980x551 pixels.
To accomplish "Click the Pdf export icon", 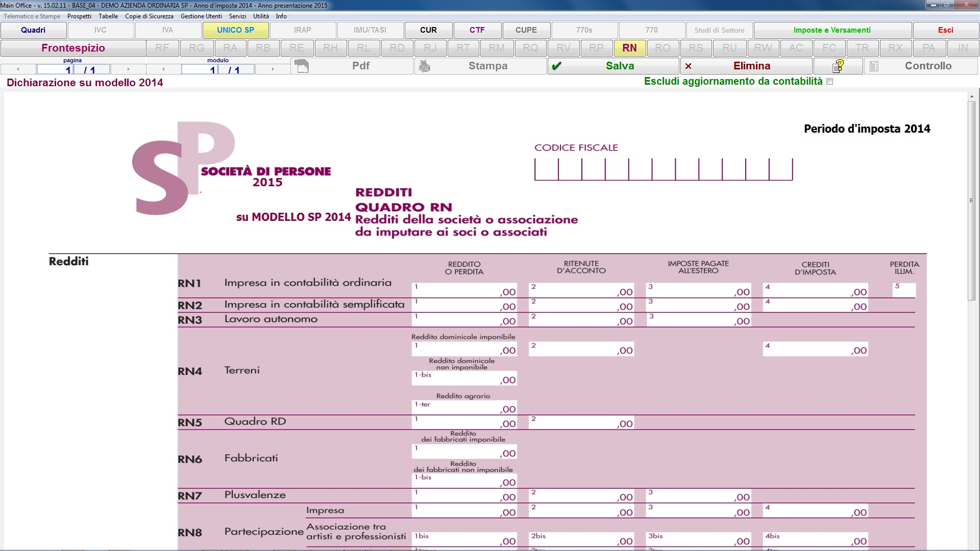I will pyautogui.click(x=302, y=66).
